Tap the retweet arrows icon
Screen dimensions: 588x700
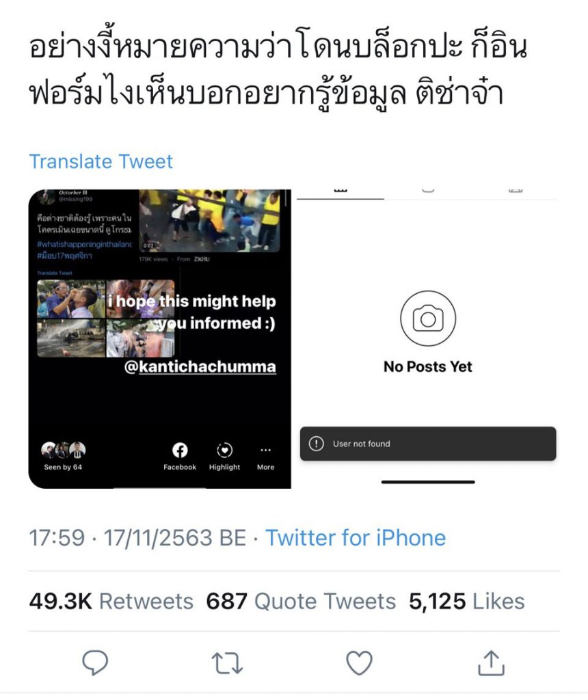(227, 663)
